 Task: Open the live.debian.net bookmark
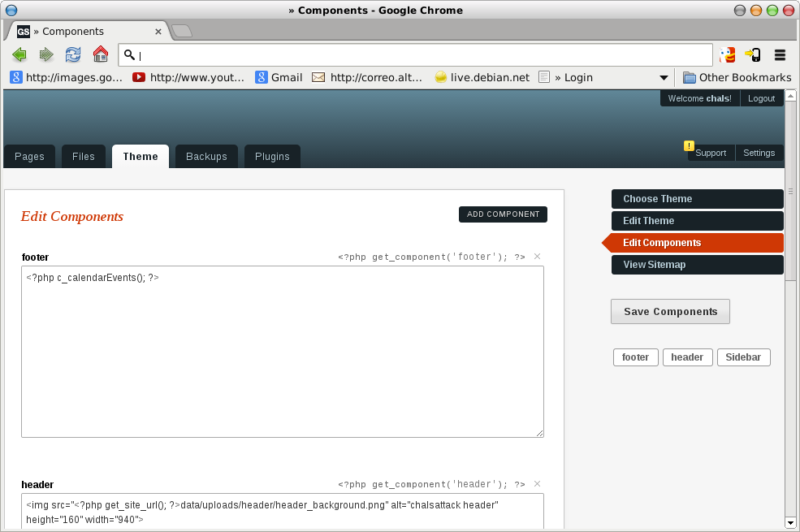[482, 77]
